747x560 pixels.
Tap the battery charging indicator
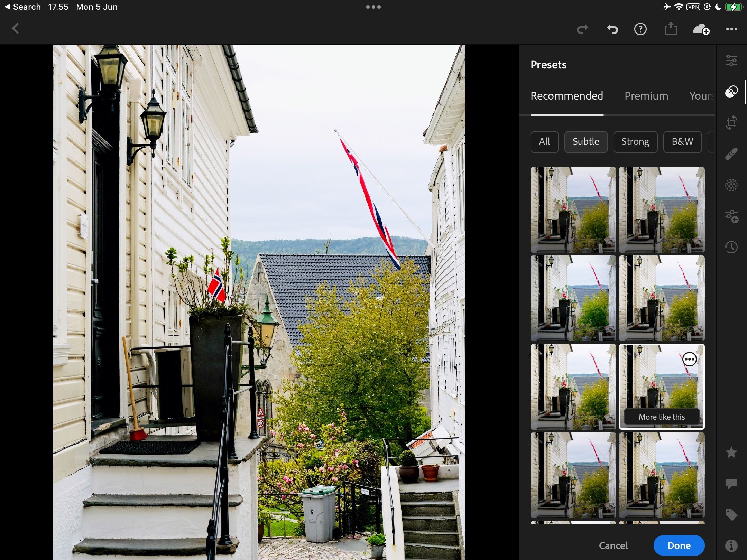pos(734,7)
